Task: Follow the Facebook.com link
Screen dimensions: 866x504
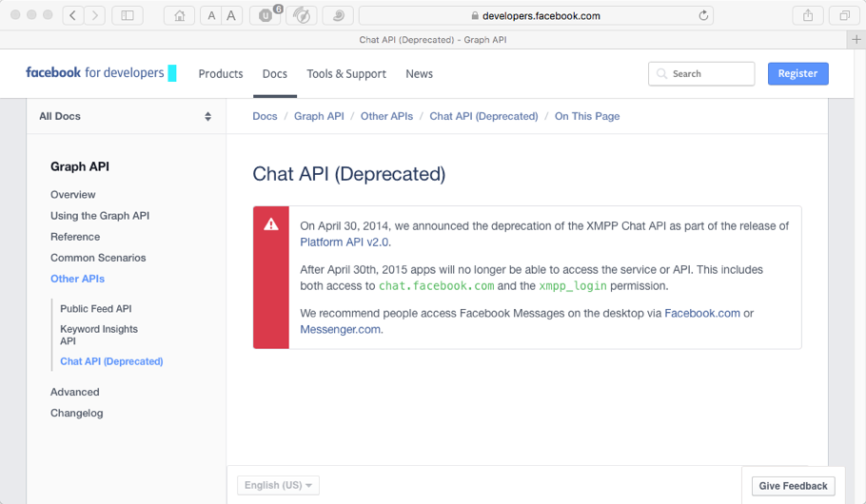Action: click(x=702, y=313)
